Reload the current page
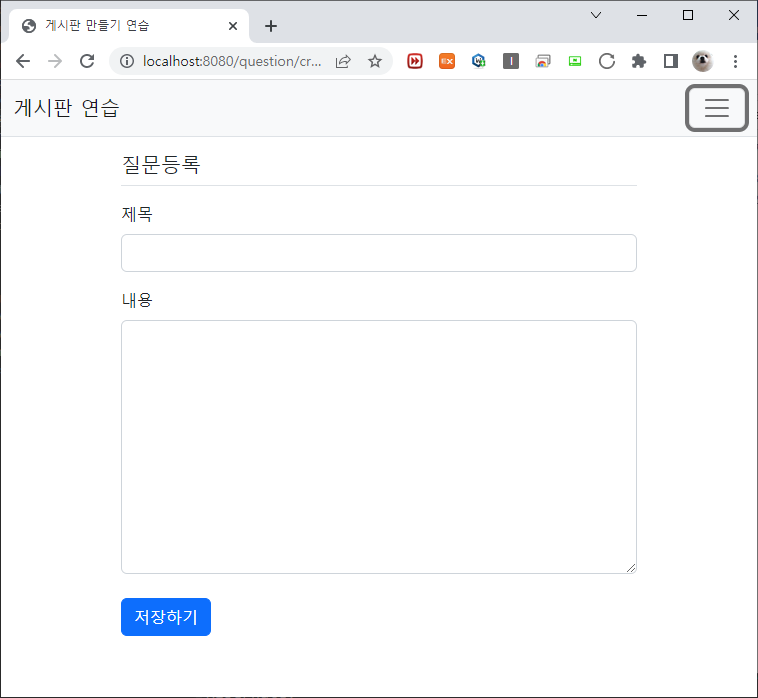The width and height of the screenshot is (758, 698). 87,61
